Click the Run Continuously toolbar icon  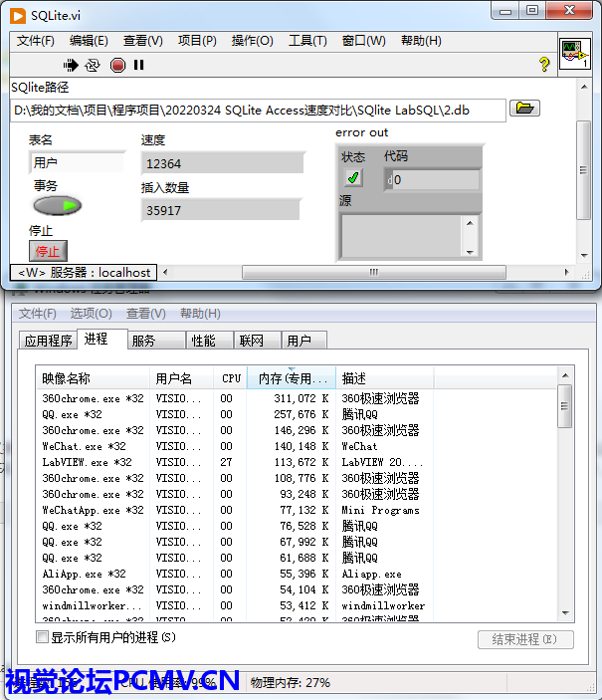(x=93, y=65)
